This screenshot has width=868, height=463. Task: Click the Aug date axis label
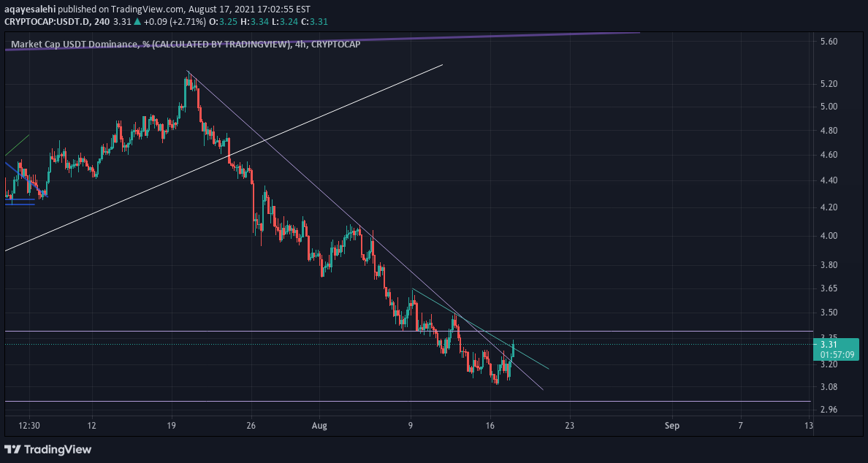[319, 425]
